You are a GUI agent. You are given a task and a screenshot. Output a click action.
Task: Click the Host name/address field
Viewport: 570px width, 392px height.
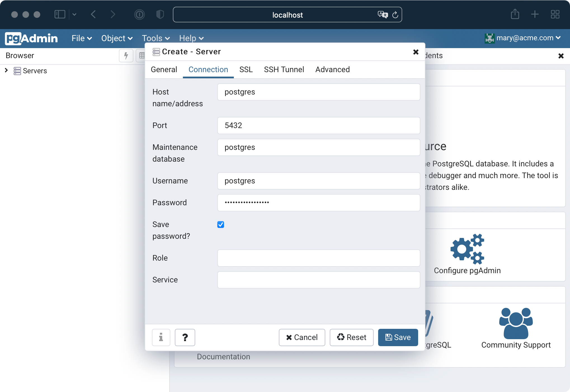click(319, 92)
